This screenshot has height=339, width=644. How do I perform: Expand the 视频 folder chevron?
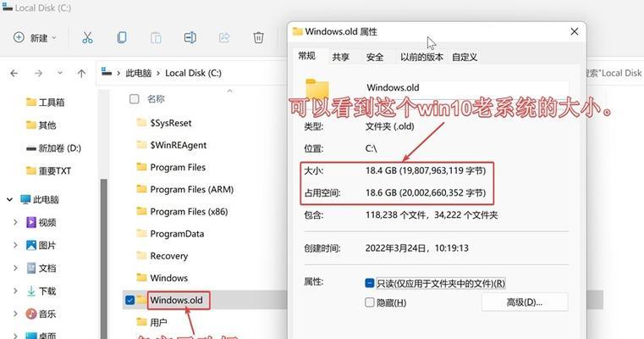[x=15, y=223]
